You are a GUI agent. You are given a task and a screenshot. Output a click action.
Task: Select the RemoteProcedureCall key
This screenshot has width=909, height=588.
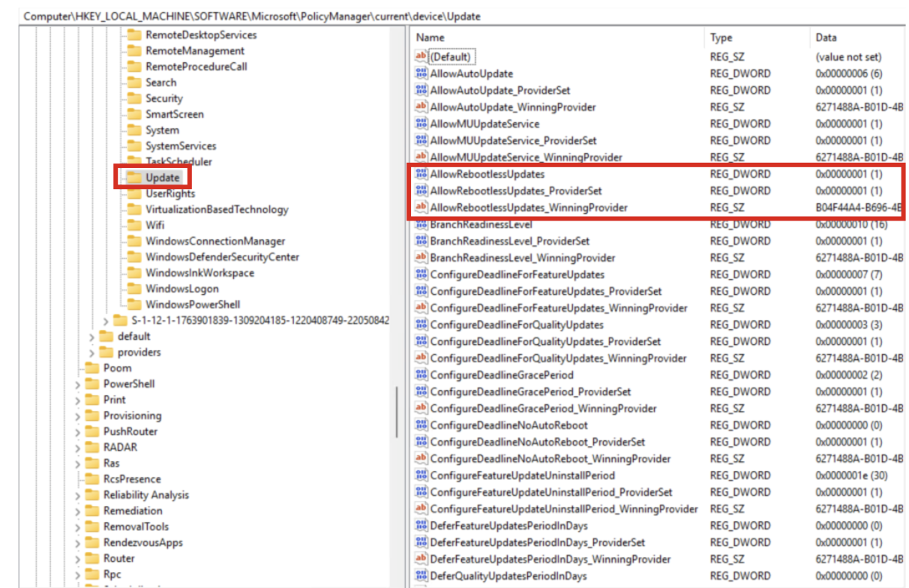coord(196,66)
